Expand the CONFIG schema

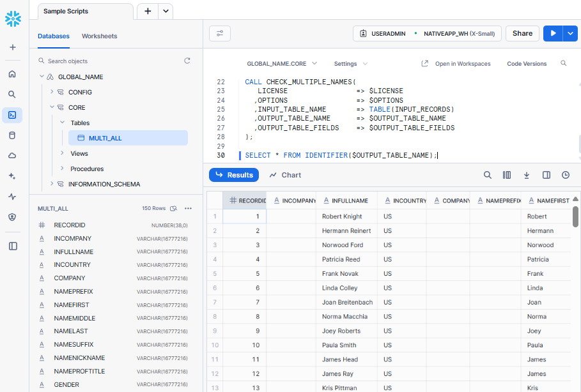click(x=52, y=91)
